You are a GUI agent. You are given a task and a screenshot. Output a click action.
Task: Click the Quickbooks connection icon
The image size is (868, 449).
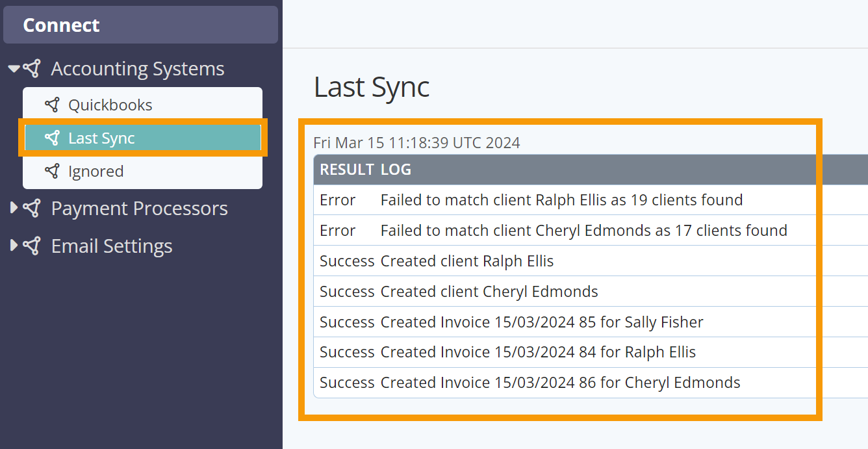(52, 105)
